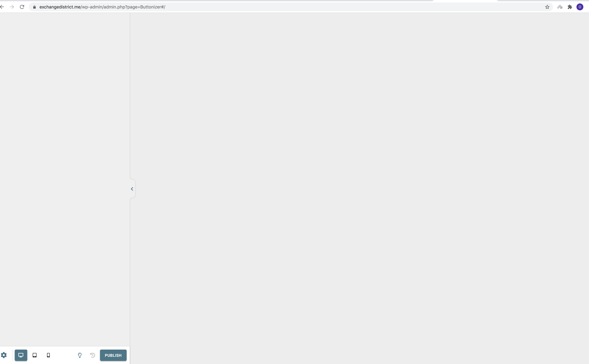Open the cloud-shaped browser extension icon
The width and height of the screenshot is (589, 364).
pyautogui.click(x=560, y=7)
